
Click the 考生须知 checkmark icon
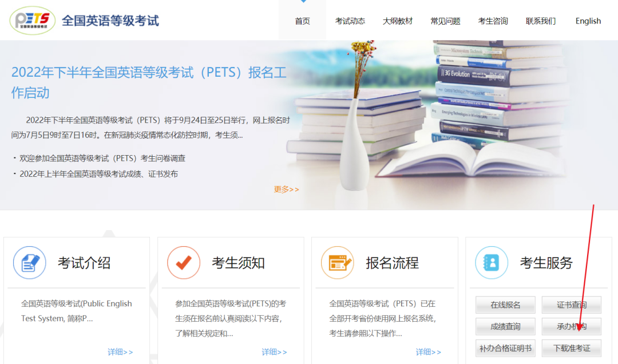pyautogui.click(x=184, y=263)
